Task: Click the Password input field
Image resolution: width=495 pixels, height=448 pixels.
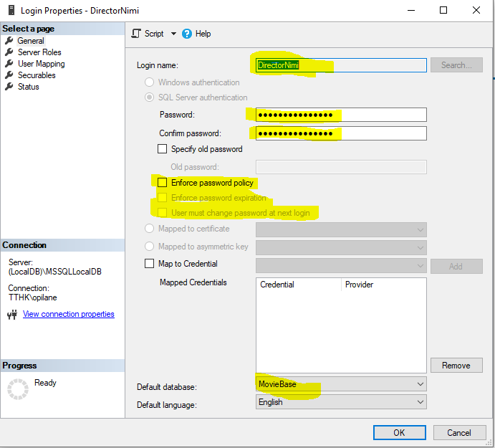Action: coord(341,115)
